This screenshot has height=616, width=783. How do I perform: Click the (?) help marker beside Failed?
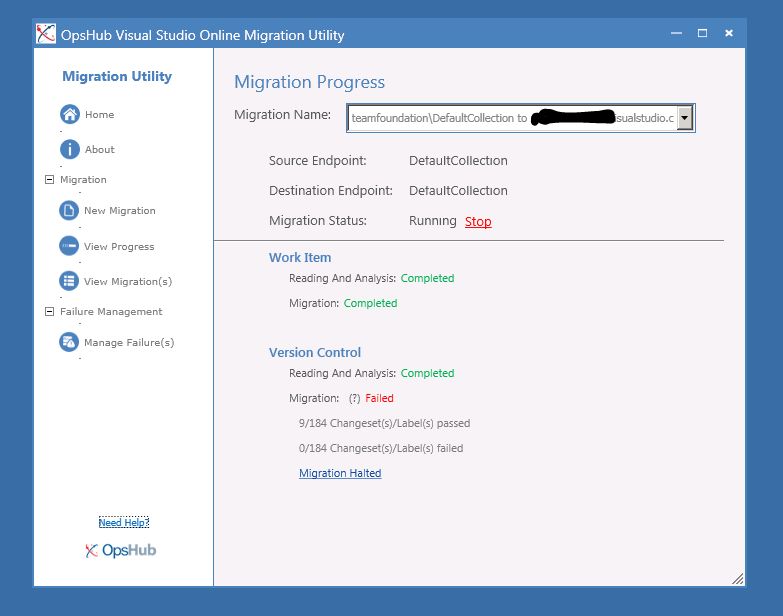click(x=355, y=398)
